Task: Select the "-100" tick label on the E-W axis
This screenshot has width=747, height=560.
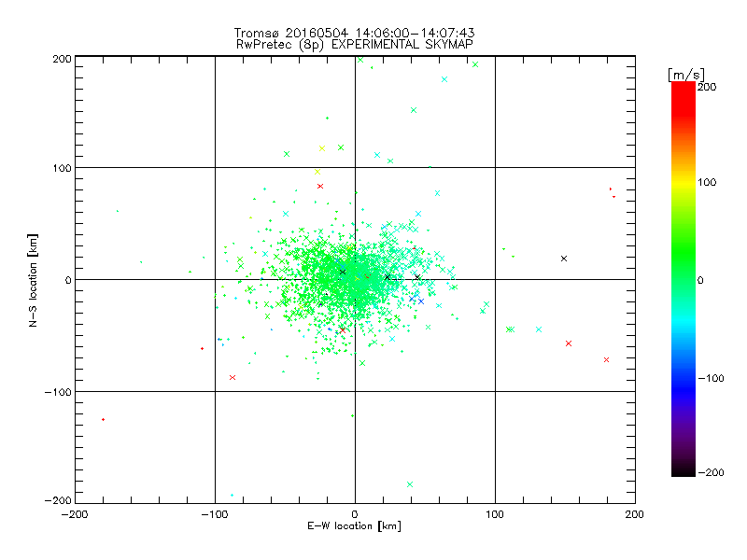Action: [215, 514]
